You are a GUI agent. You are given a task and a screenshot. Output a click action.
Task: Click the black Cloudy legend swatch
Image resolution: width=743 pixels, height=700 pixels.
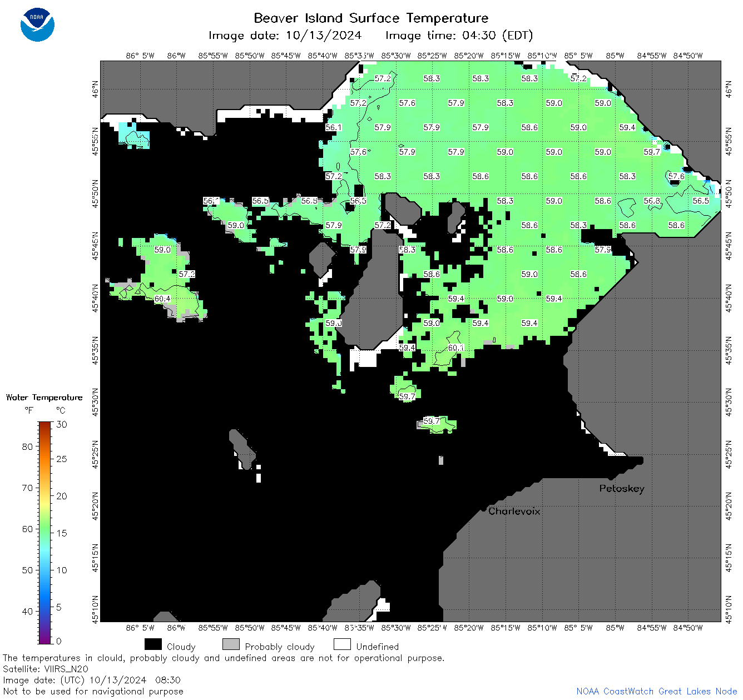tap(153, 644)
